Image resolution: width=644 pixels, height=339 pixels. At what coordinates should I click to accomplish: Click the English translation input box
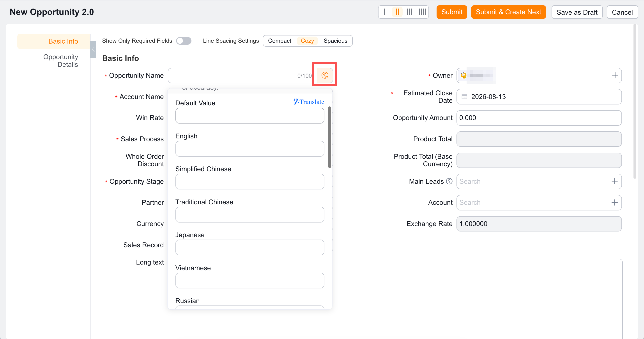pos(250,148)
